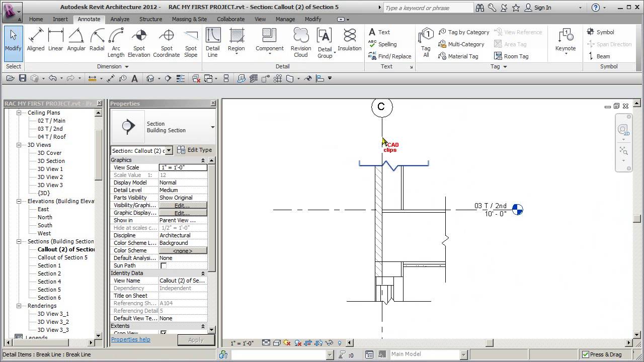Image resolution: width=644 pixels, height=362 pixels.
Task: Open the North elevation view
Action: coord(45,217)
